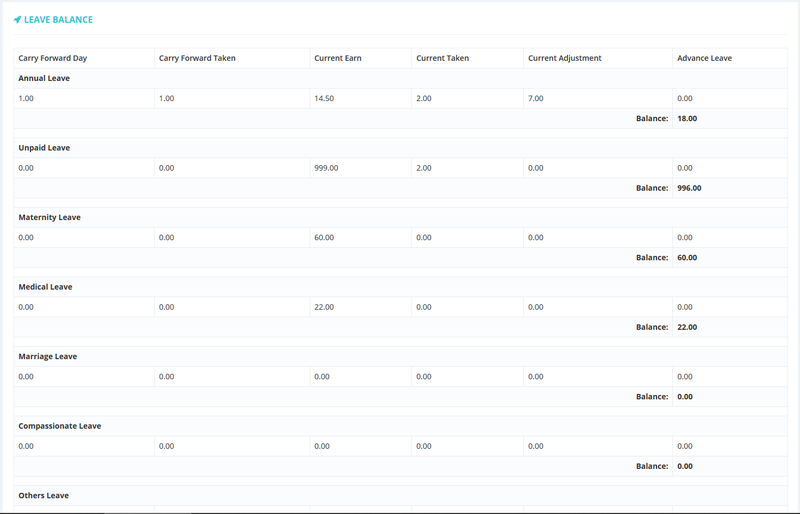
Task: Click the Current Taken column header
Action: tap(442, 58)
